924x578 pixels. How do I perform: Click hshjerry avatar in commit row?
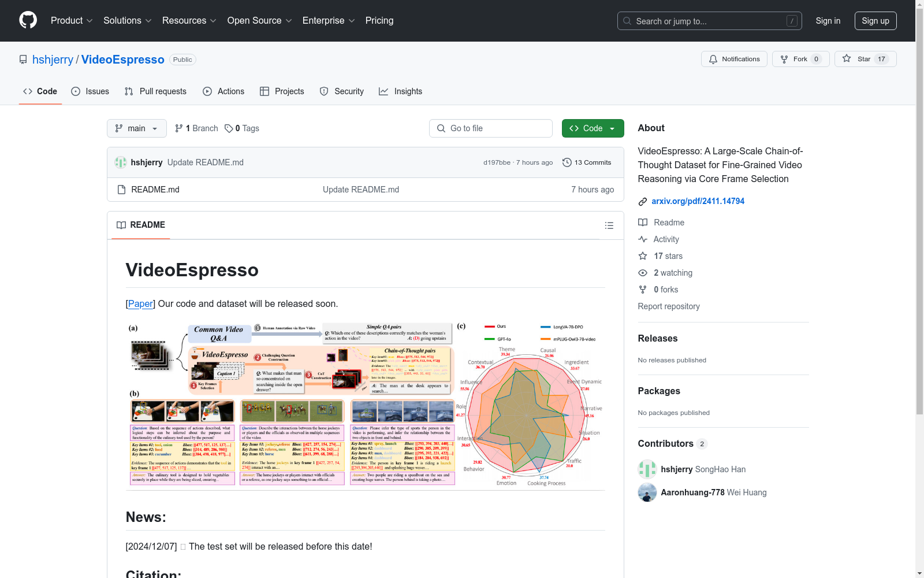point(121,162)
